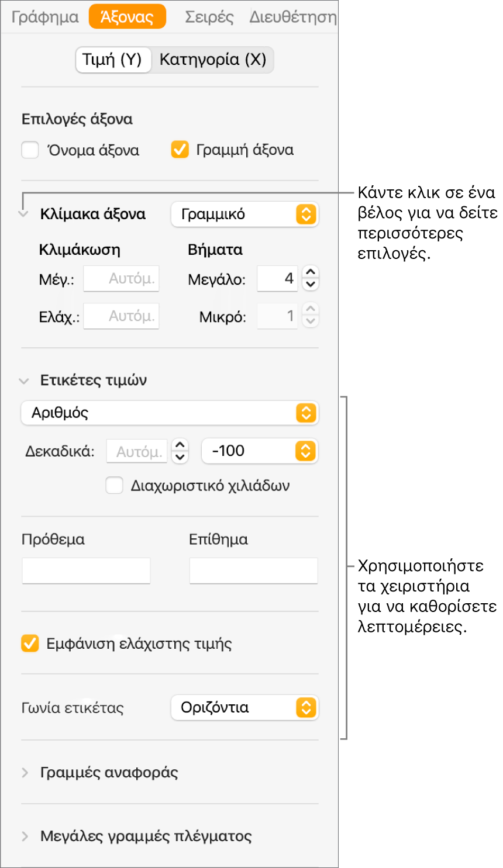Click the Κλιμάκωση label
The image size is (503, 868).
tap(80, 250)
